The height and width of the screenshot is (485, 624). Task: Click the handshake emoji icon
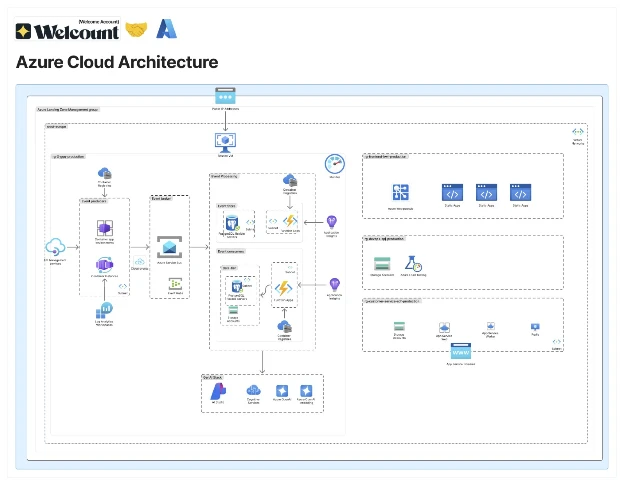click(x=136, y=30)
